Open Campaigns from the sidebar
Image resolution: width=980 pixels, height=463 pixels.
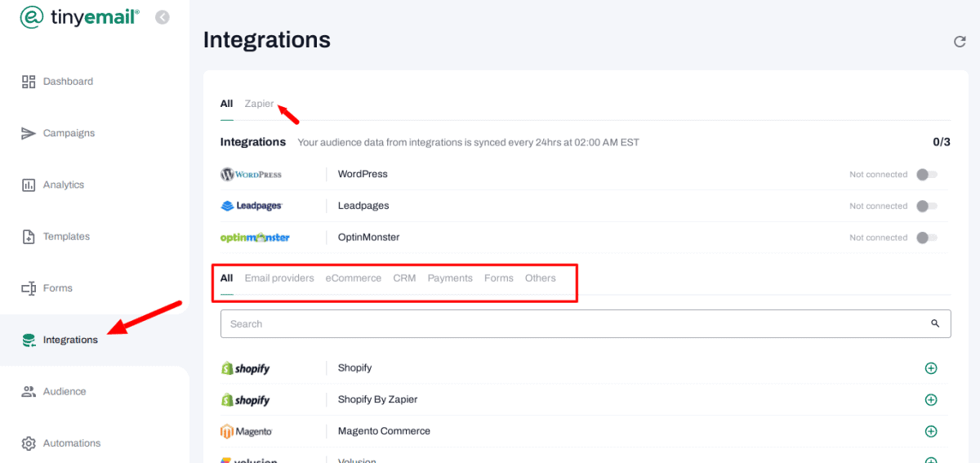(69, 133)
